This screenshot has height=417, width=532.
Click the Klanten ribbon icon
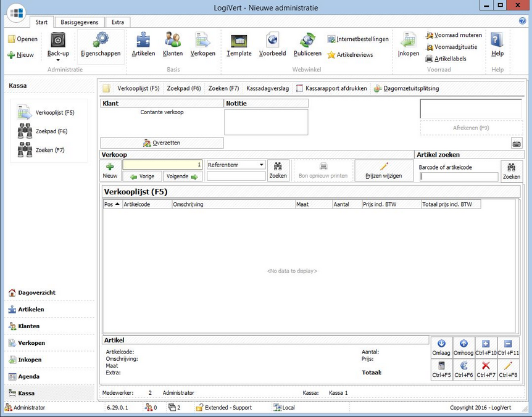point(173,45)
